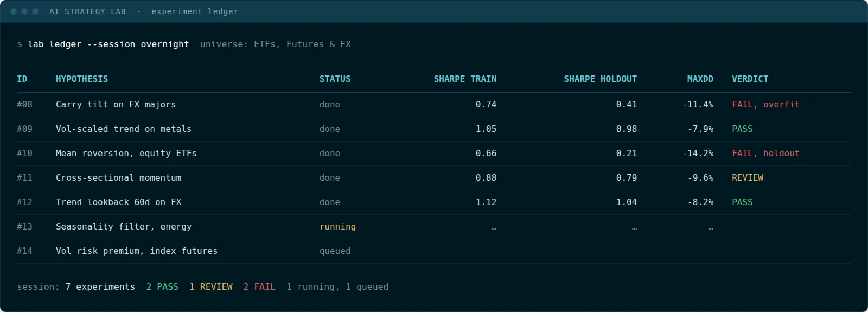Click Sharpe holdout value 0.98
Image resolution: width=868 pixels, height=312 pixels.
627,129
